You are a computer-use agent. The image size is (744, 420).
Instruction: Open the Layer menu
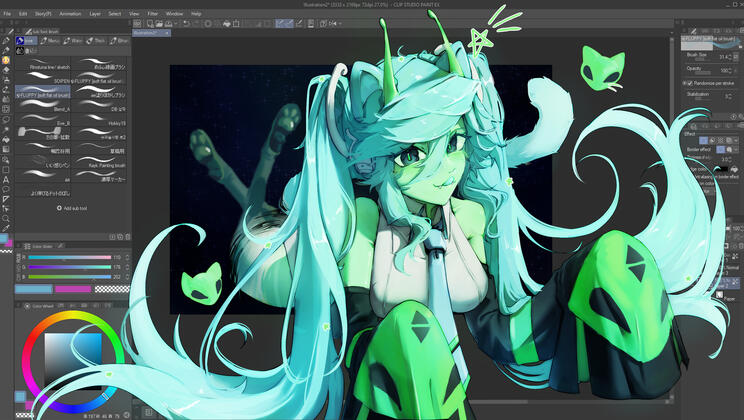[95, 14]
